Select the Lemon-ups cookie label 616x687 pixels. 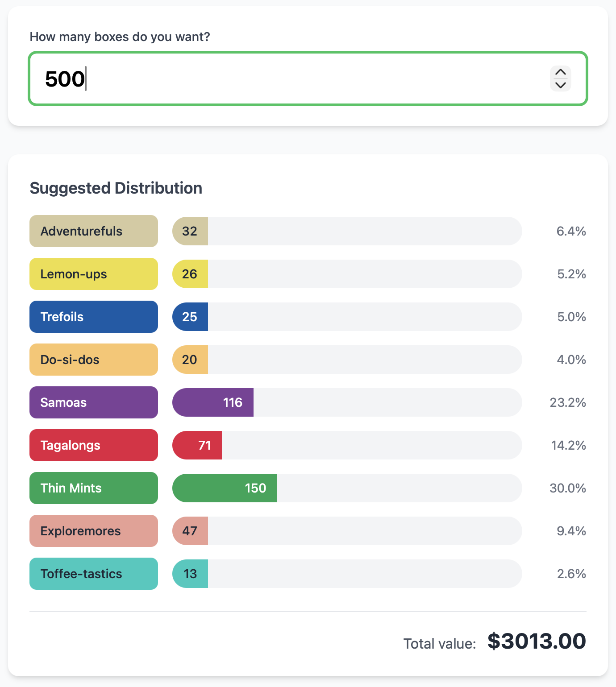click(x=94, y=274)
